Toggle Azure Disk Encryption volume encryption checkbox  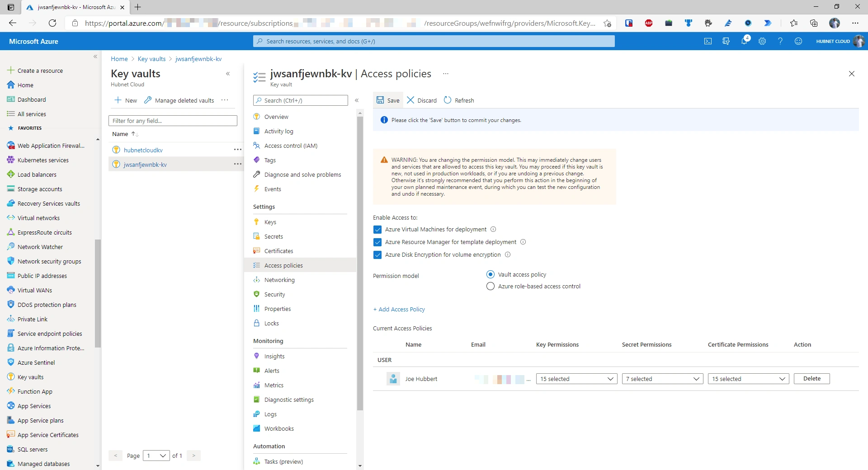coord(377,255)
